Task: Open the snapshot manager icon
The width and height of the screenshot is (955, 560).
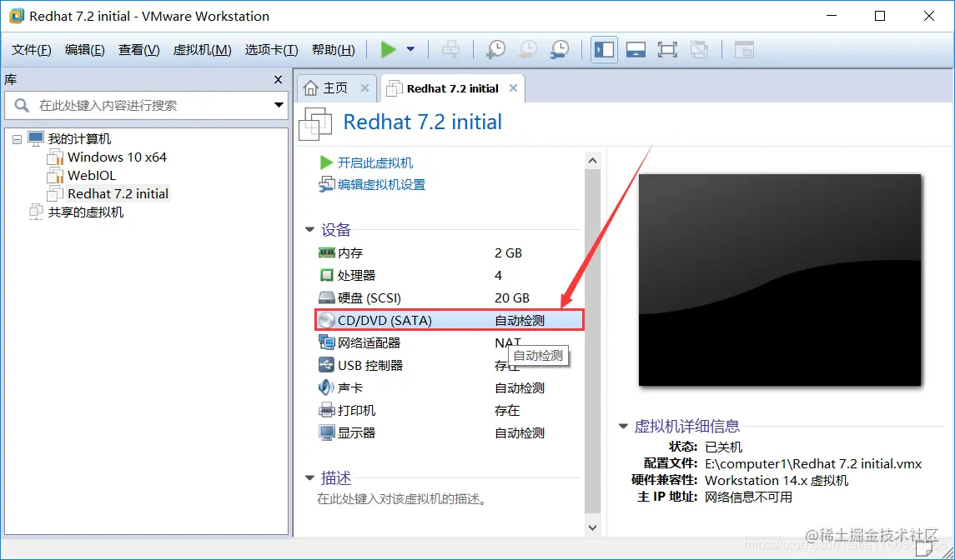Action: click(559, 49)
